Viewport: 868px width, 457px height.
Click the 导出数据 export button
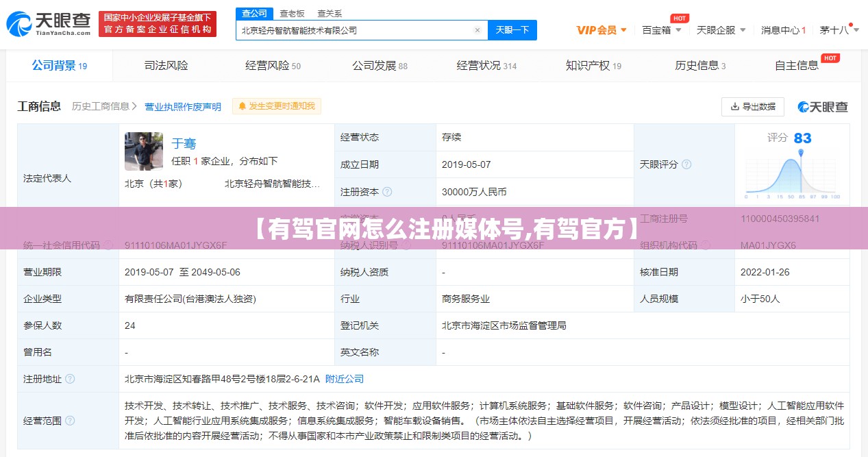(753, 107)
